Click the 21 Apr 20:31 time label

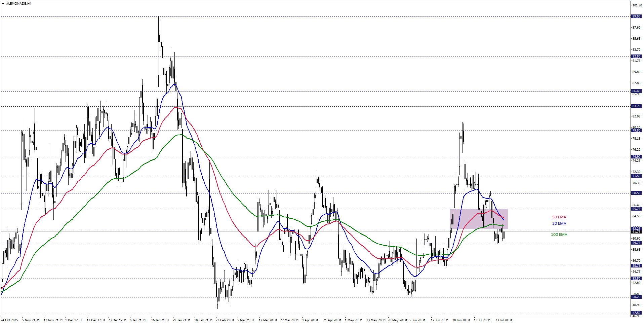332,320
